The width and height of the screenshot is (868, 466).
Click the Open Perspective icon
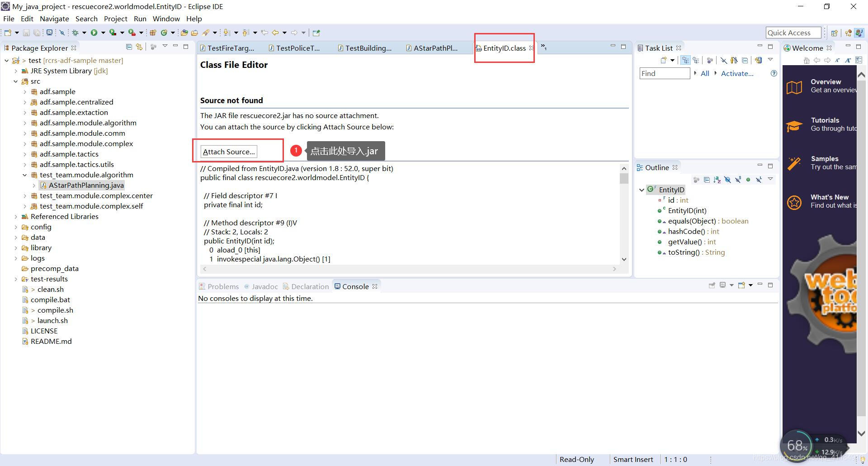835,33
